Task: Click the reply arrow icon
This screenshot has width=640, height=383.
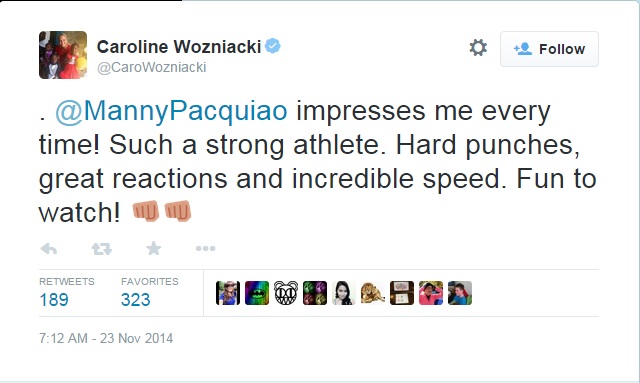Action: click(49, 249)
